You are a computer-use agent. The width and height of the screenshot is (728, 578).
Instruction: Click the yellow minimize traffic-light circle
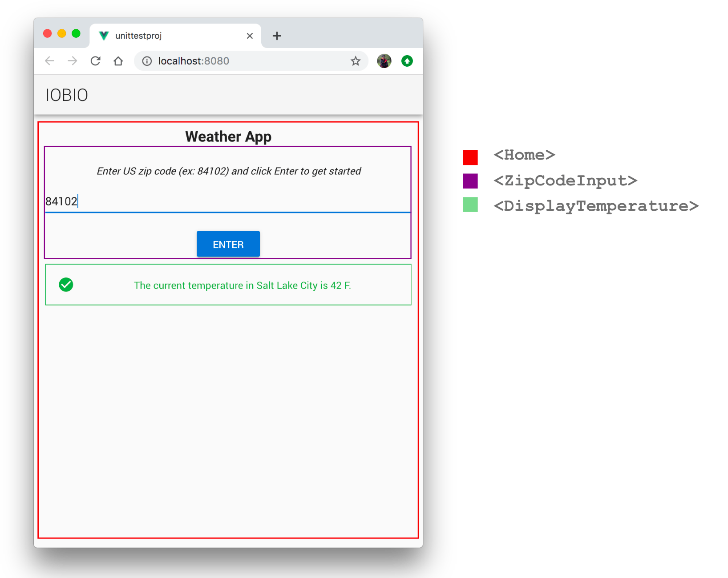tap(62, 33)
